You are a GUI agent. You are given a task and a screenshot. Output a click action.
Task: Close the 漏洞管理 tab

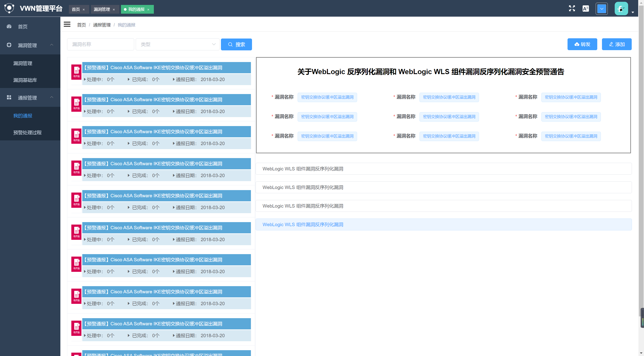click(114, 9)
